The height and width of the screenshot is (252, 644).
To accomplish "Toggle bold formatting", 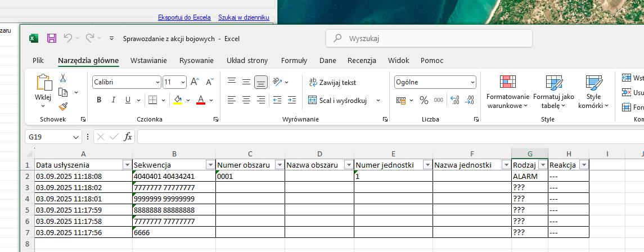I will 99,100.
